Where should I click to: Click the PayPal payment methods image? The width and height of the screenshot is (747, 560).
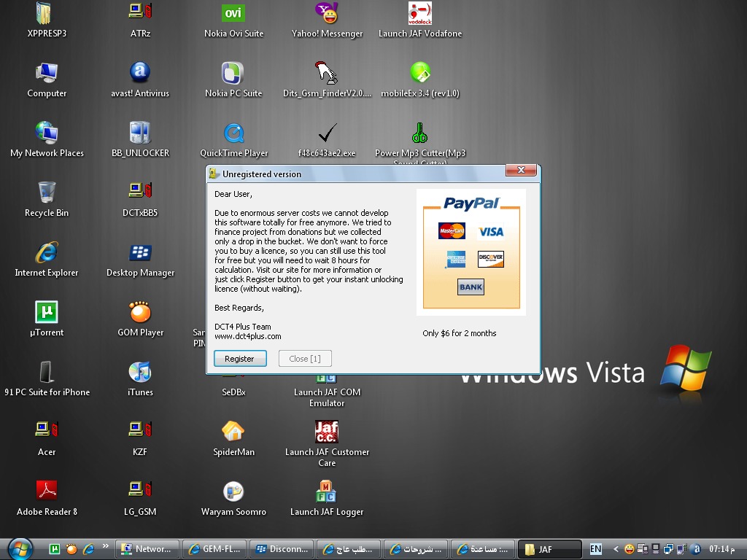471,252
